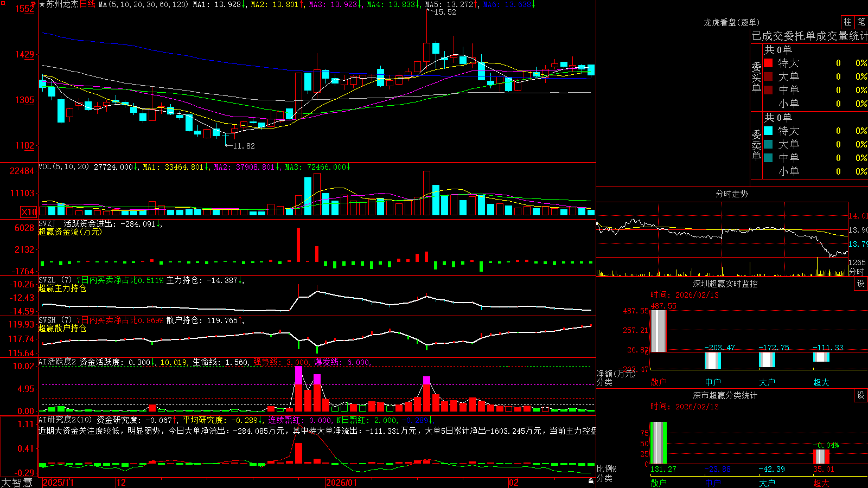
Task: Click the stock name 苏州龙杰
Action: [62, 4]
